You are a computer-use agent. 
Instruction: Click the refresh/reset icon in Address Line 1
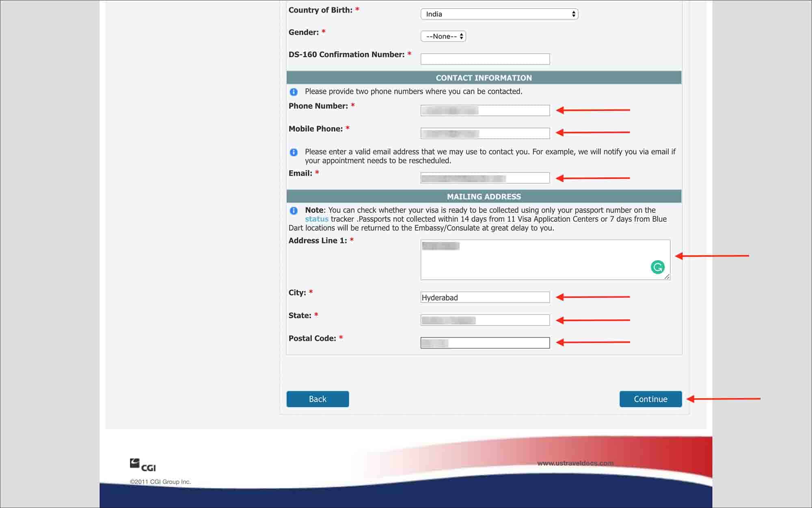coord(657,267)
